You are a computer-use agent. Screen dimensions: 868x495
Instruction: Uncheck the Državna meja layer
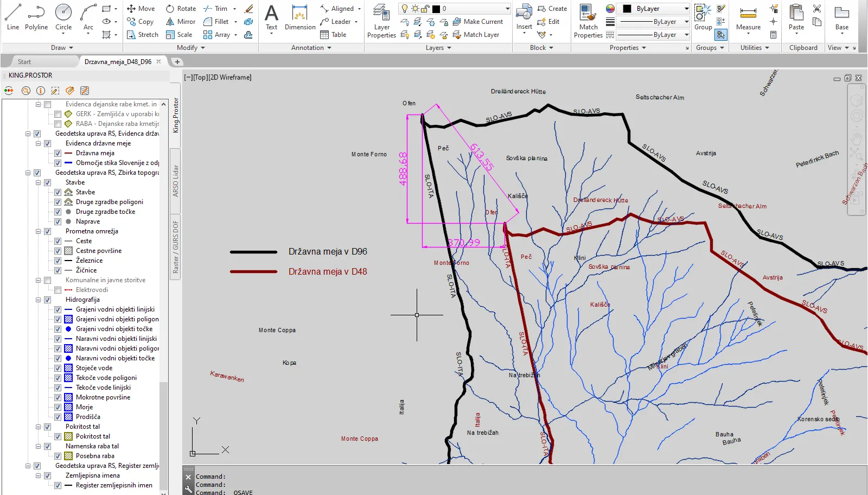pos(58,153)
